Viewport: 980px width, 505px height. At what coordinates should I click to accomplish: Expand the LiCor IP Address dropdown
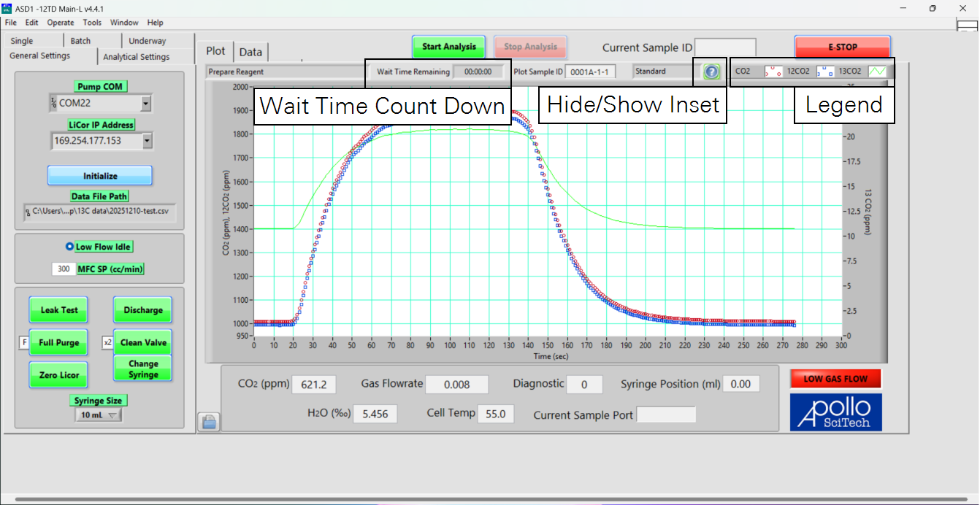(x=148, y=141)
